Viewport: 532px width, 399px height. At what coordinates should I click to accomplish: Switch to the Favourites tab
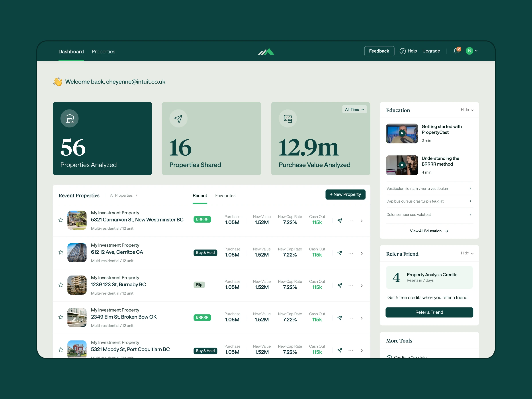coord(225,196)
